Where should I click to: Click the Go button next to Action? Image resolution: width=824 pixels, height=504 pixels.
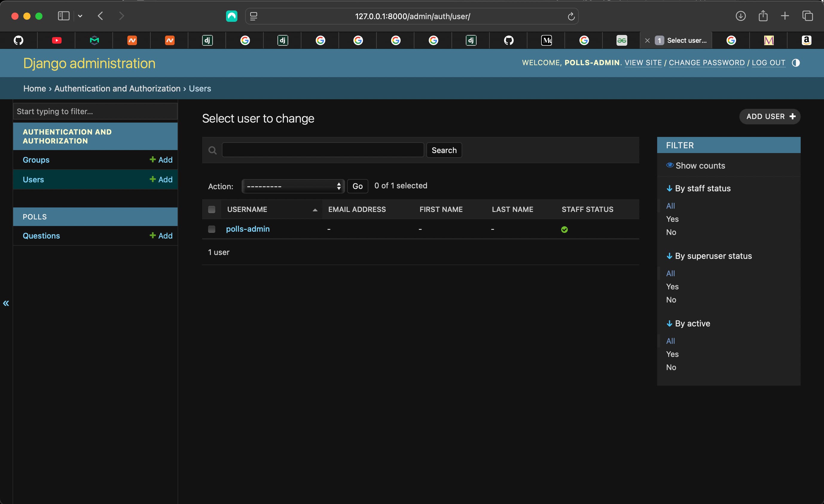coord(357,186)
